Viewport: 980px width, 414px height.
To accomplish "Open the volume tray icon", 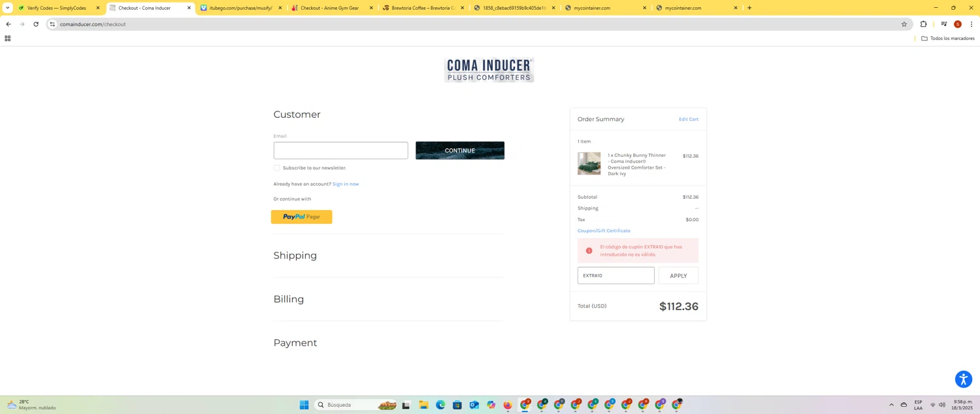I will point(942,405).
